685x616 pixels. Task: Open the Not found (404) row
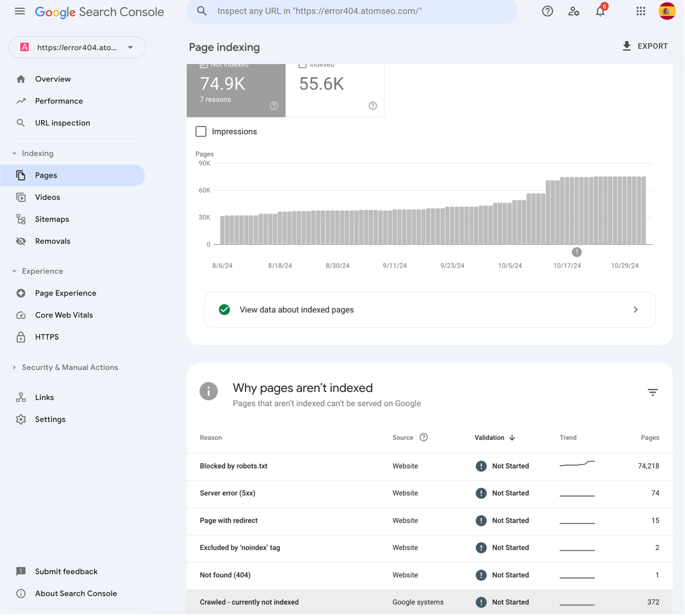click(x=430, y=576)
